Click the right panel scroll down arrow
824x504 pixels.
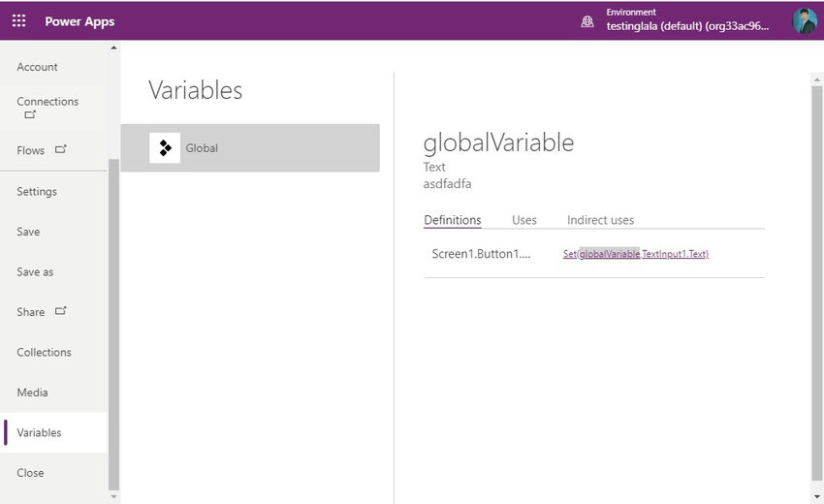816,496
